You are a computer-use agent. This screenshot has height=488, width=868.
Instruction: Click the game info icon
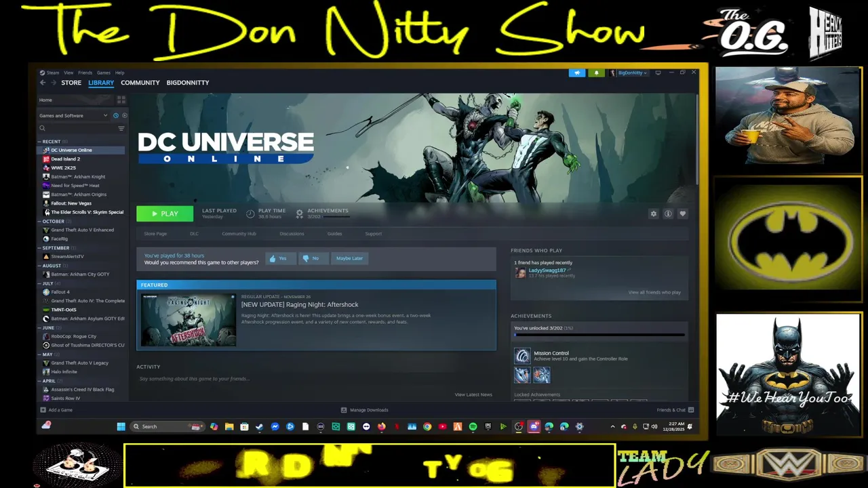pyautogui.click(x=668, y=213)
